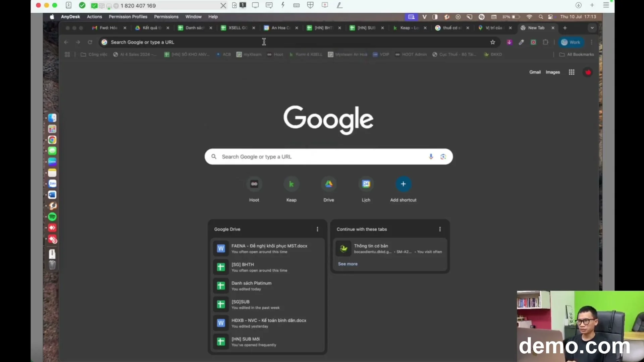Viewport: 644px width, 362px height.
Task: Open Thông tin cơ bản tab suggestion
Action: pos(390,248)
